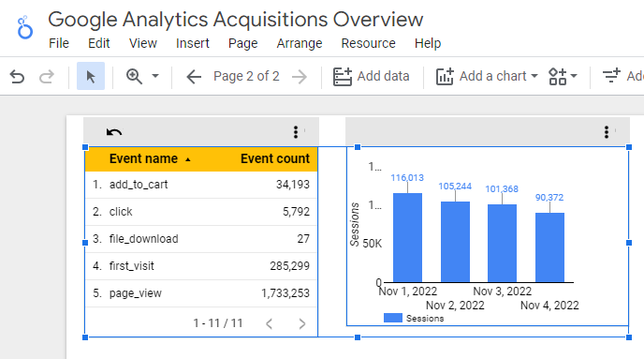Click the Add data button
Screen dimensions: 644x359
point(371,77)
